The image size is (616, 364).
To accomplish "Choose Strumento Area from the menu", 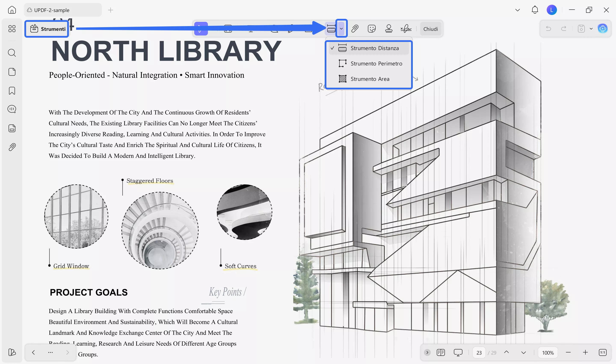I will click(x=370, y=79).
